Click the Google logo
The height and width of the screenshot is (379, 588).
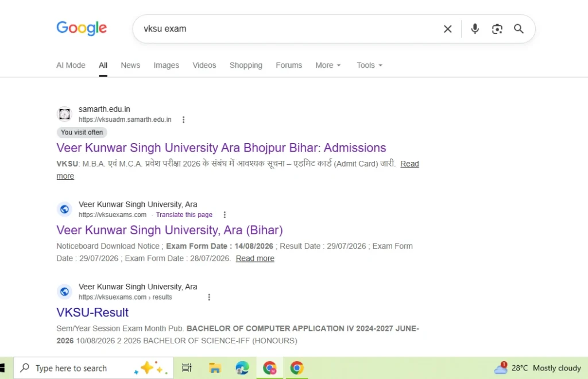[x=82, y=29]
